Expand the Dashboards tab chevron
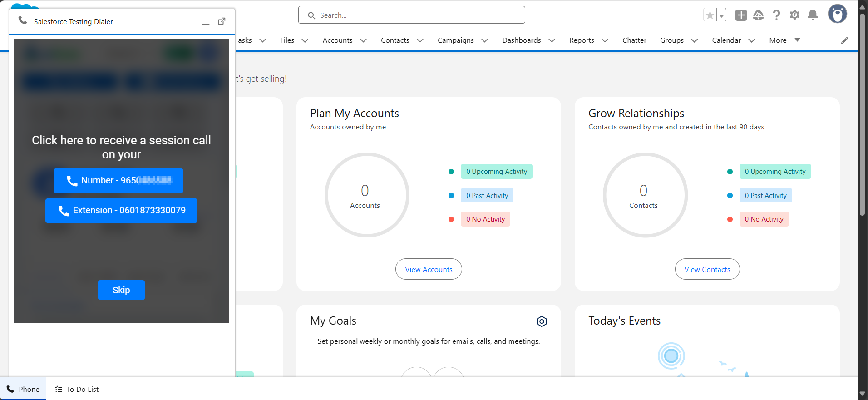This screenshot has width=868, height=400. coord(552,40)
